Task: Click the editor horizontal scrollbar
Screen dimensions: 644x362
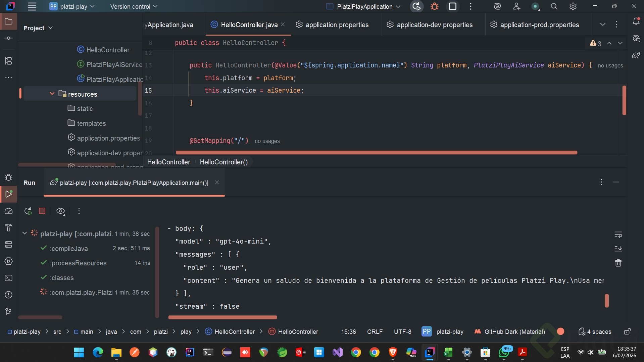Action: tap(376, 153)
